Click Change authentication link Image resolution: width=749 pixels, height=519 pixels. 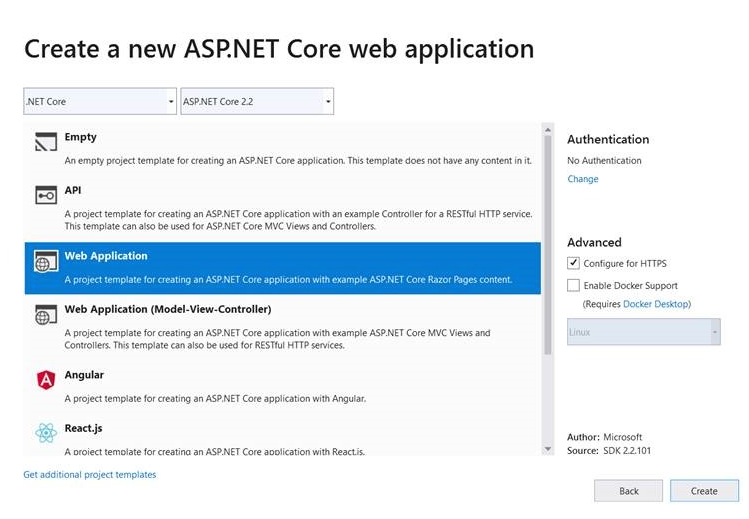click(x=583, y=179)
